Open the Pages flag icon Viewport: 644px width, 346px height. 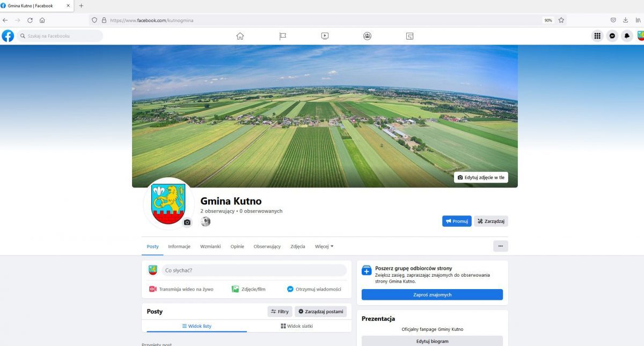(282, 36)
